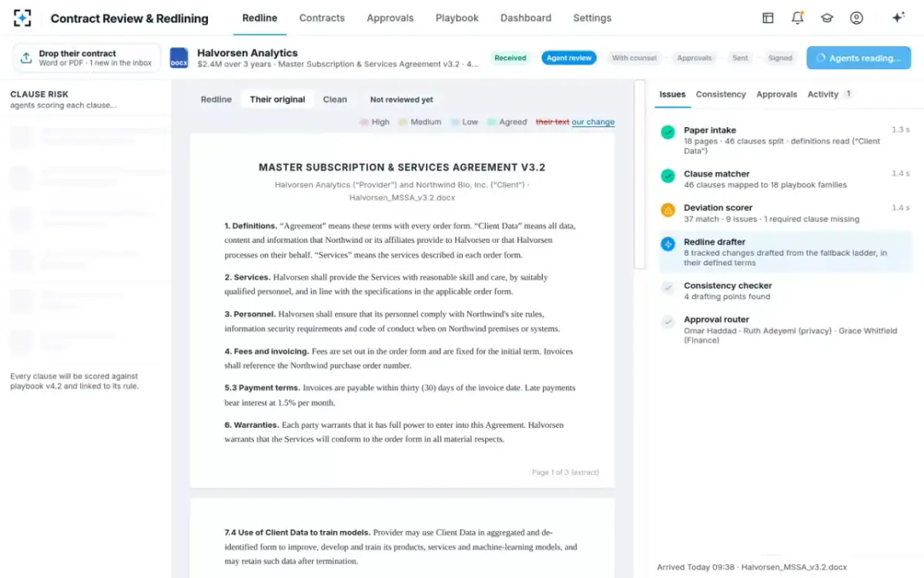The width and height of the screenshot is (924, 578).
Task: Switch to Activity panel tab
Action: pyautogui.click(x=830, y=94)
